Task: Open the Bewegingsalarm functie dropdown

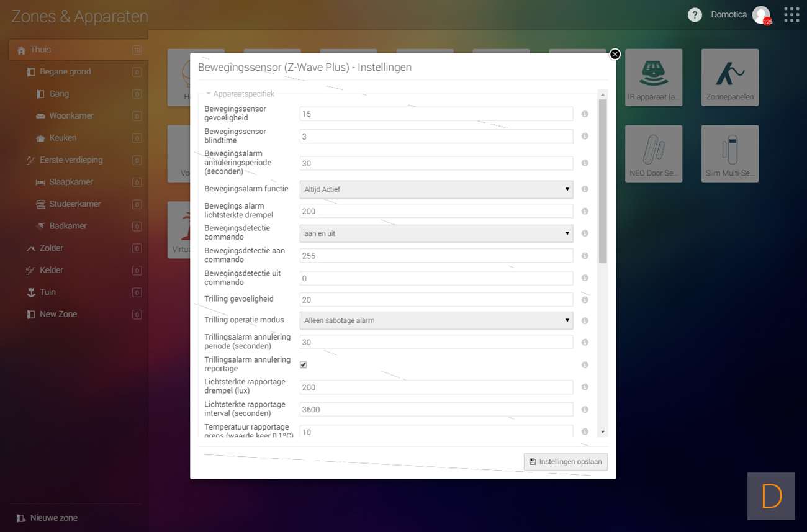Action: pyautogui.click(x=436, y=189)
